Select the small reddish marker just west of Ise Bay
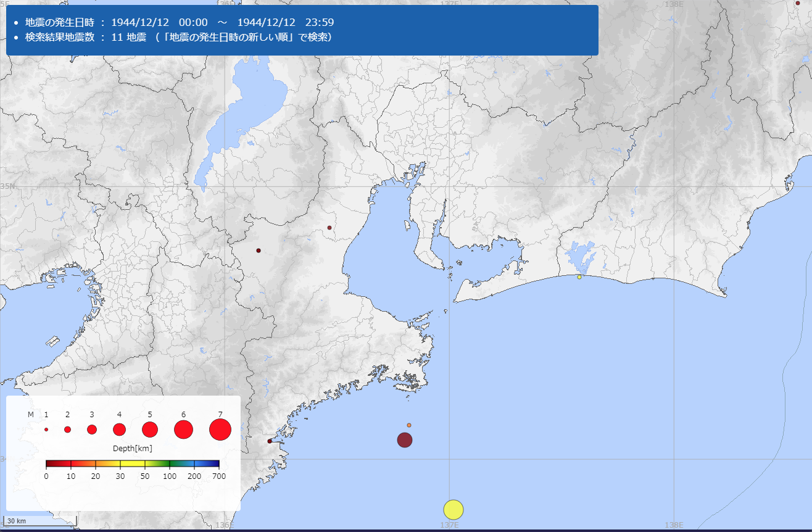 click(x=329, y=228)
